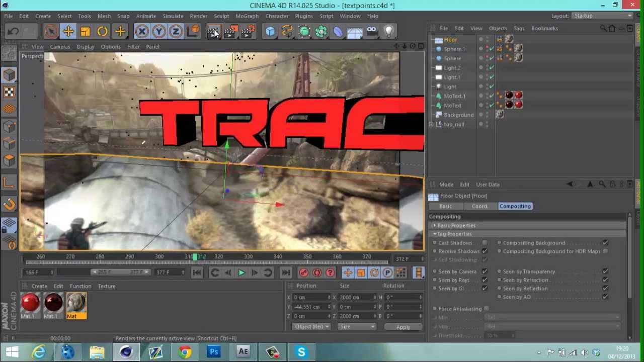Toggle X axis lock
644x362 pixels.
coord(142,32)
